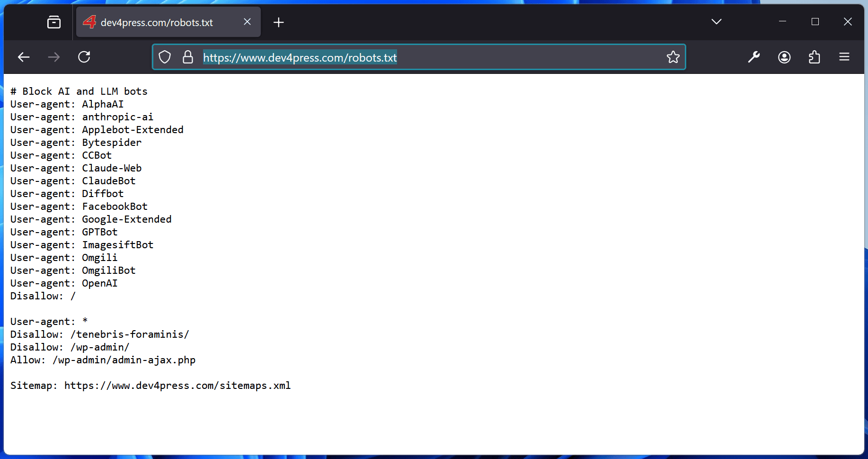
Task: Open developer tools wrench icon
Action: pyautogui.click(x=754, y=57)
